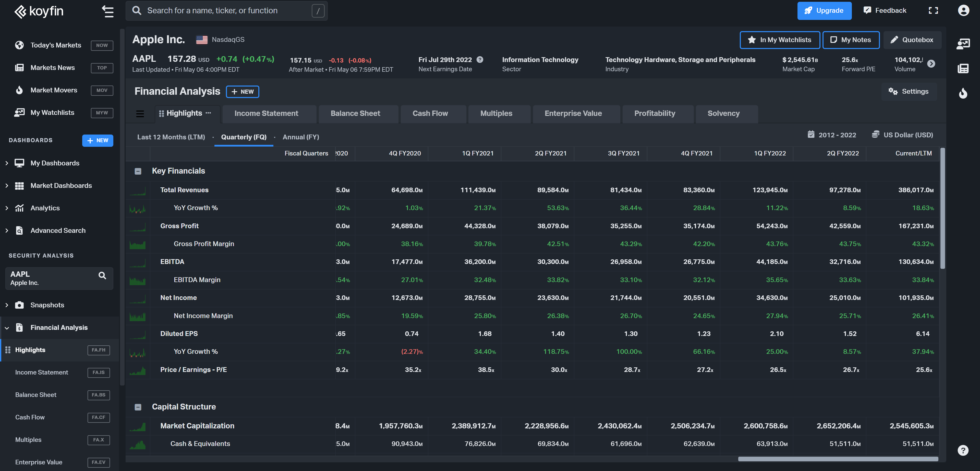Click the US flag icon next to NasdaqGS
Viewport: 980px width, 471px height.
point(202,40)
